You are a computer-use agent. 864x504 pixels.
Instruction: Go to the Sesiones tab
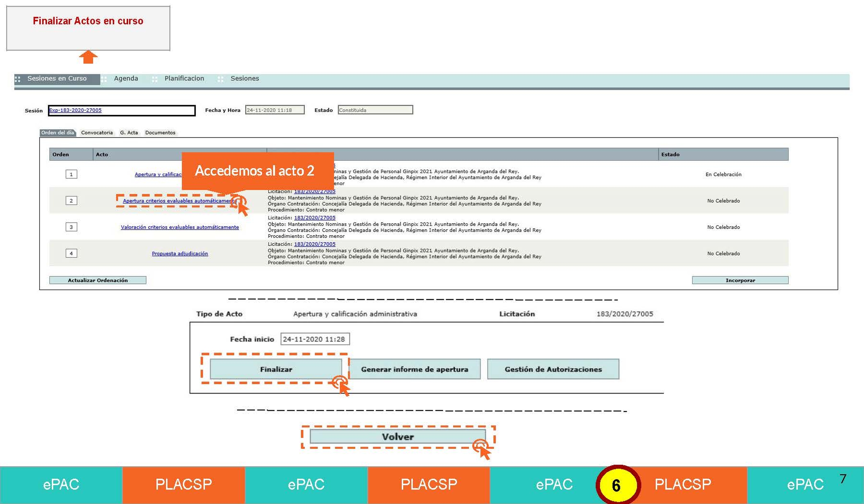coord(244,78)
